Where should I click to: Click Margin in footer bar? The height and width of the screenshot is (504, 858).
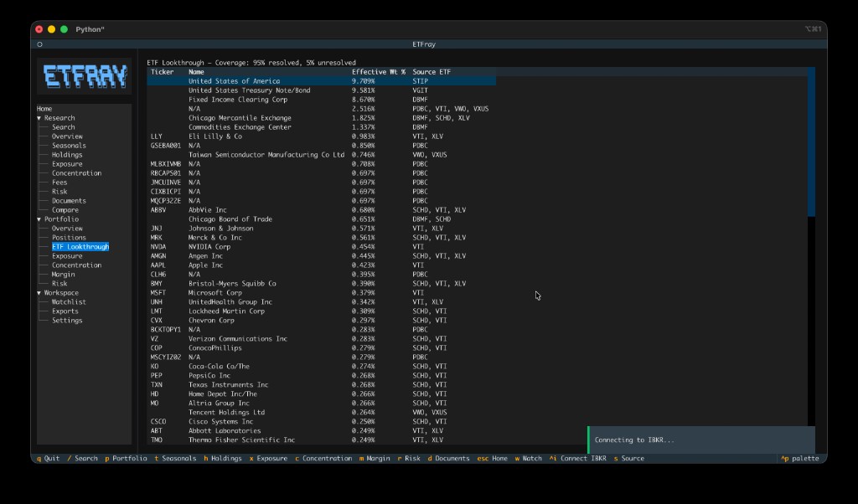[x=375, y=458]
